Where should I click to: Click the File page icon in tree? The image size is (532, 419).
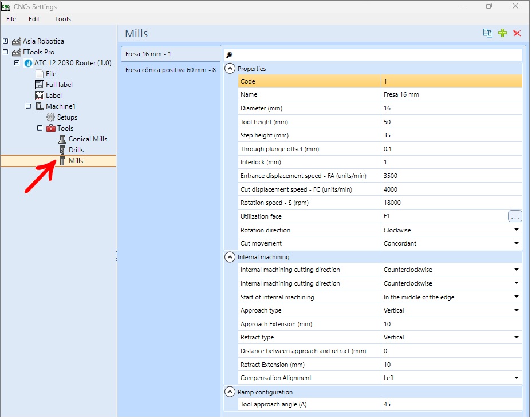pos(40,74)
